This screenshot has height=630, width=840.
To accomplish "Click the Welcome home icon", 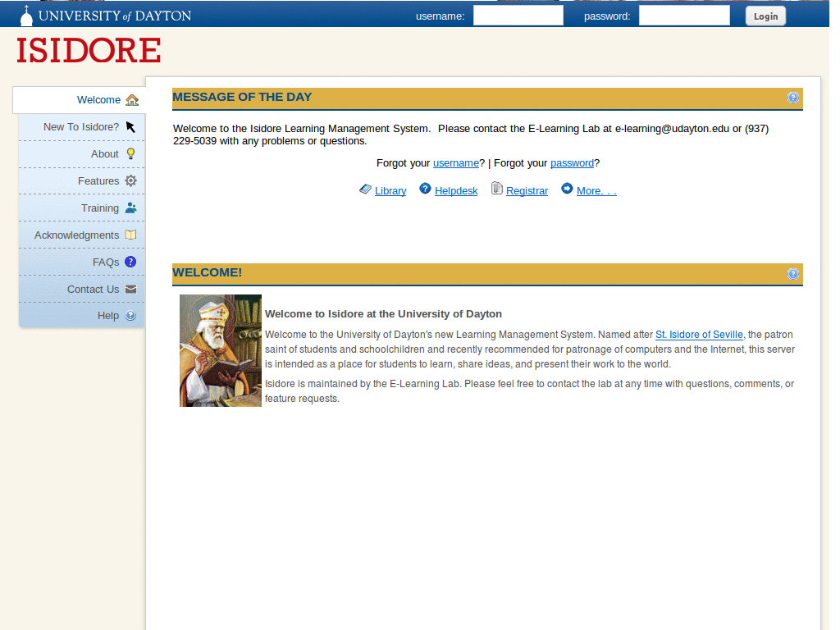I will (132, 100).
